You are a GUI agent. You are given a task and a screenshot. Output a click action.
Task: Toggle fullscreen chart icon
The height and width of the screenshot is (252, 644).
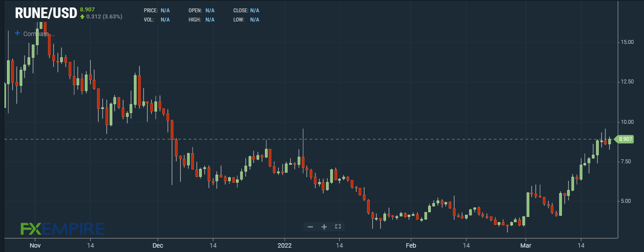pos(338,227)
